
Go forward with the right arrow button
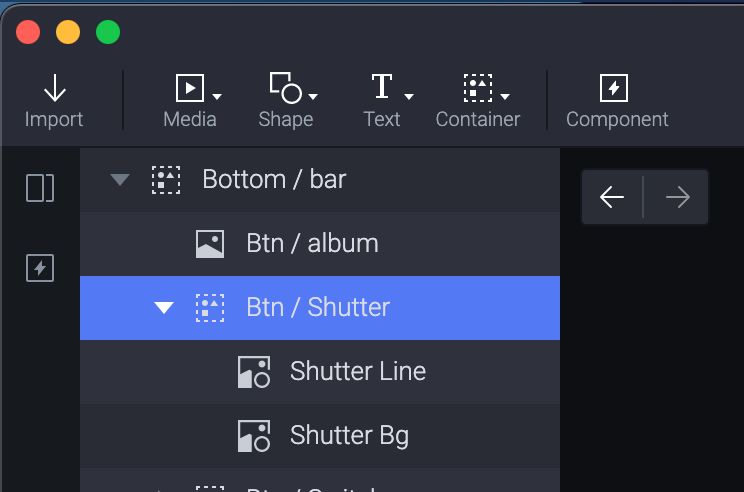pos(677,197)
